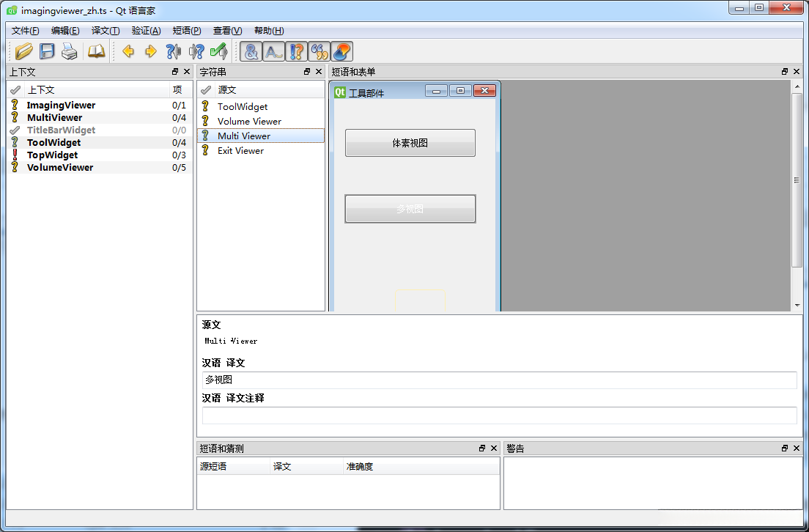Viewport: 809px width, 532px height.
Task: Open a translation file via folder icon
Action: 23,51
